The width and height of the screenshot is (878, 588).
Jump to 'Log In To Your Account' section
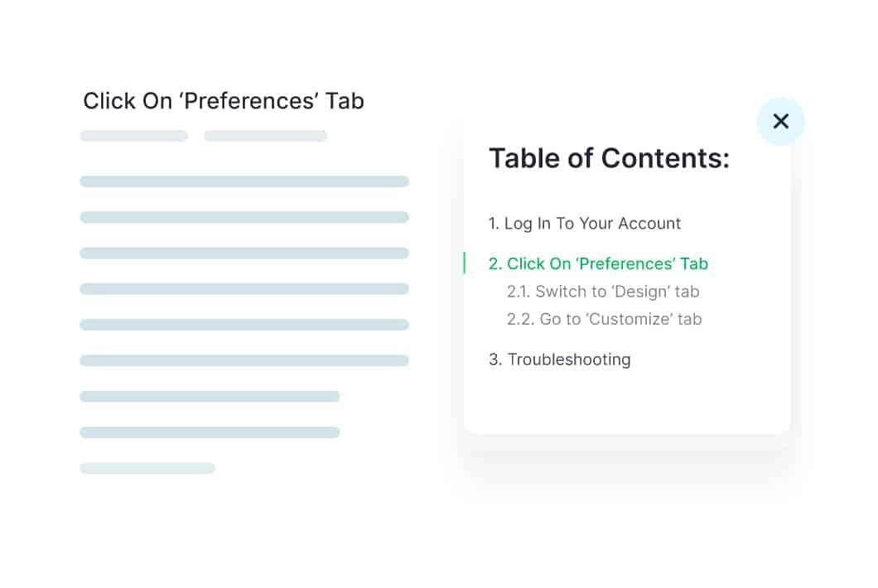(584, 224)
